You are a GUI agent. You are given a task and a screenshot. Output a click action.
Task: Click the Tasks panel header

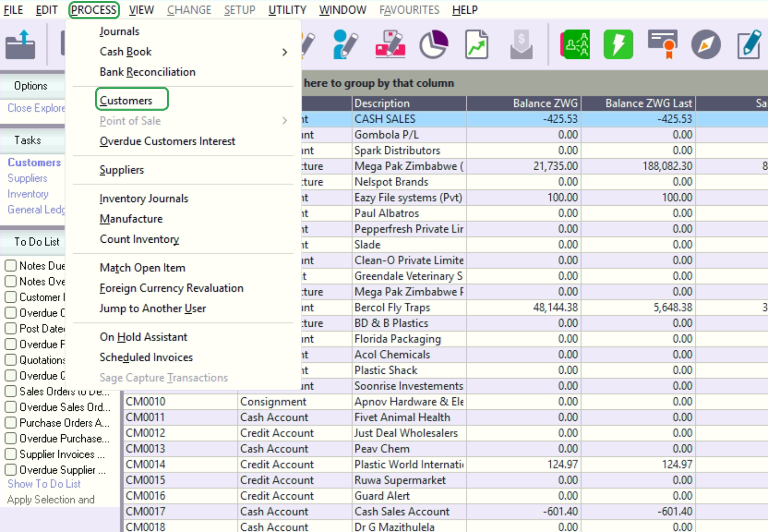pyautogui.click(x=31, y=140)
